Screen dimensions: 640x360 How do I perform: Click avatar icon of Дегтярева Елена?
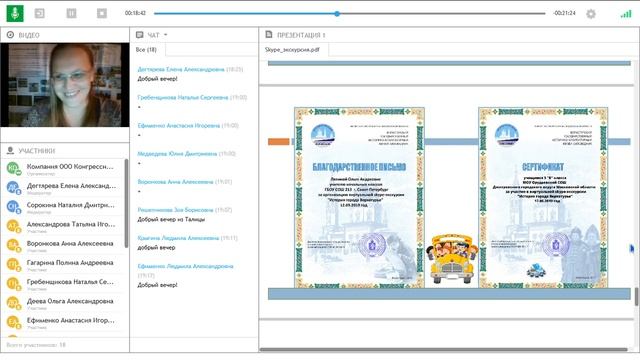point(13,187)
